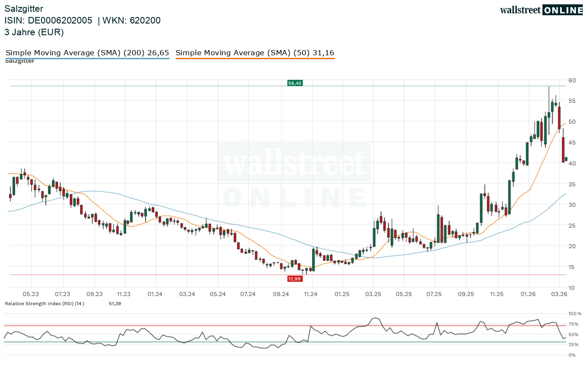
Task: Click the RSI value 51,39
Action: tap(115, 303)
